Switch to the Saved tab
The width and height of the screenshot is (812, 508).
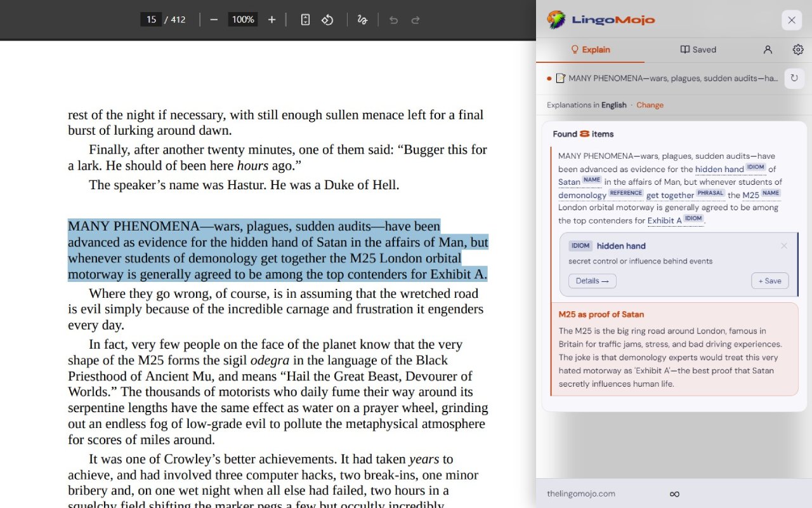pos(698,50)
